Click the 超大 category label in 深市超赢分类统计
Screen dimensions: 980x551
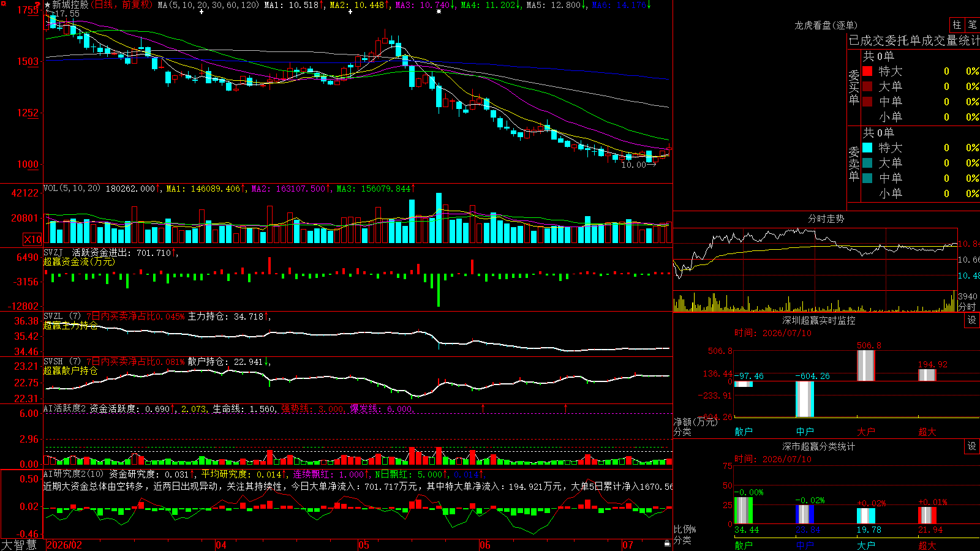(x=927, y=545)
